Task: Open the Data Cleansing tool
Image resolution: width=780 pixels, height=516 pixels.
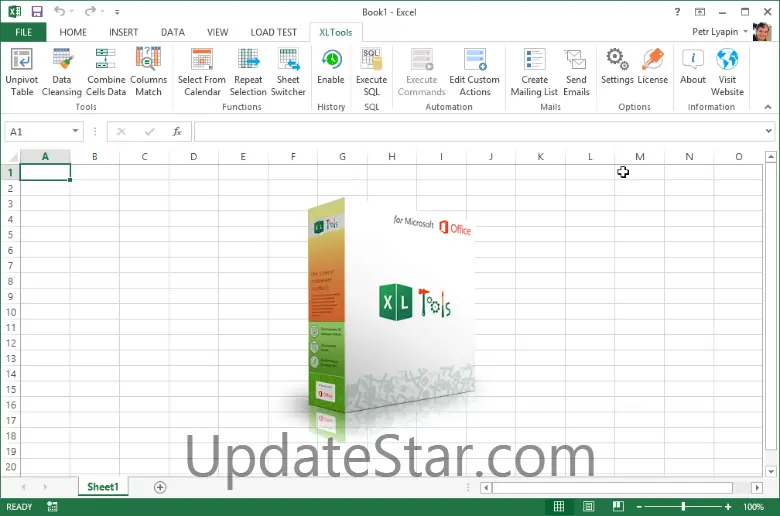Action: point(62,61)
